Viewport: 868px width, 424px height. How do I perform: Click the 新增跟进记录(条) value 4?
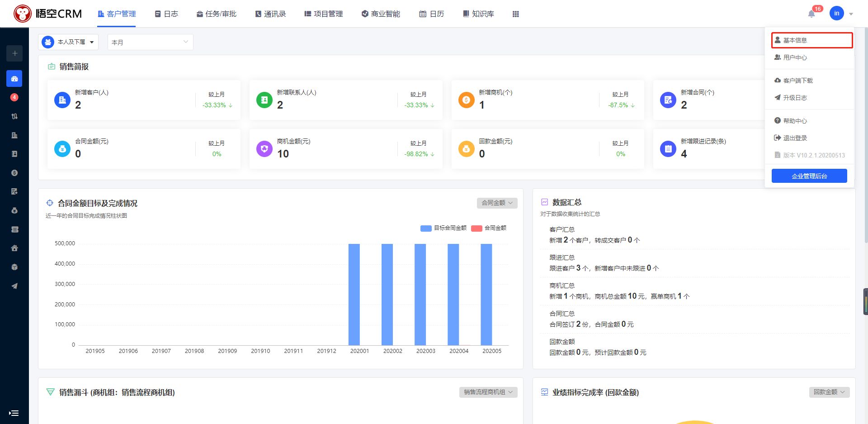click(684, 154)
